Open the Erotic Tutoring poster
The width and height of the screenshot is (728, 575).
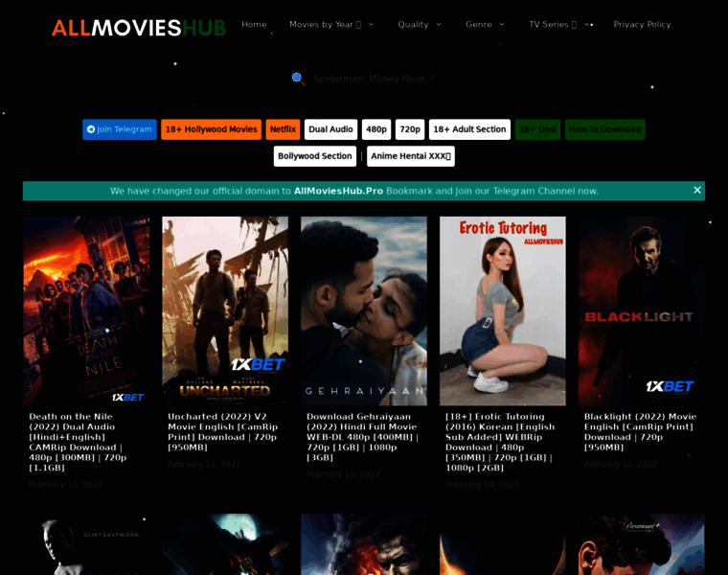pos(503,310)
